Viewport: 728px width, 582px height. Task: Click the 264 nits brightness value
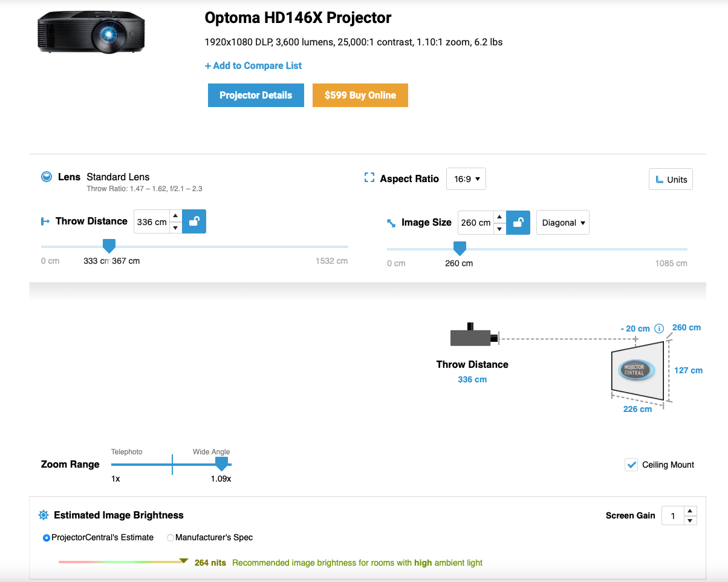(x=210, y=563)
